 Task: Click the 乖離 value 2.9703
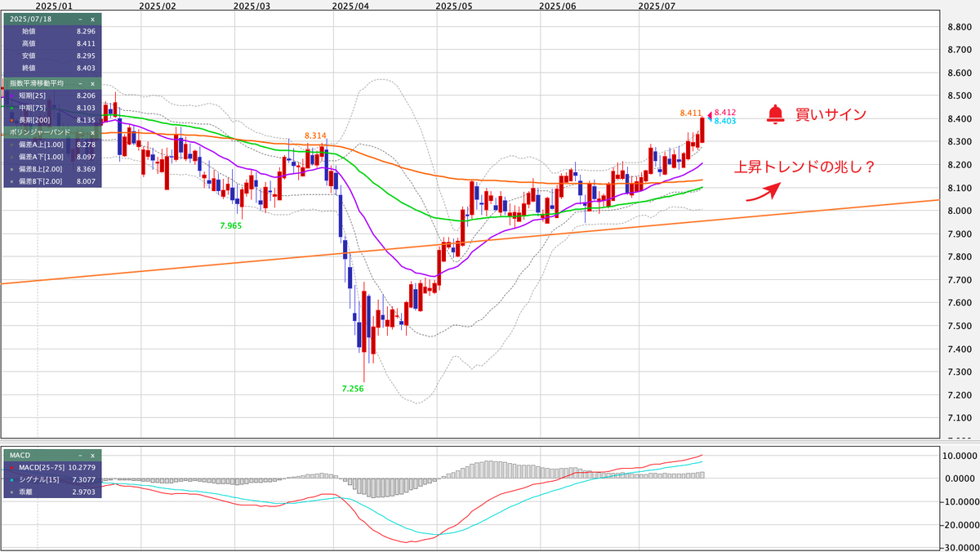tap(85, 493)
